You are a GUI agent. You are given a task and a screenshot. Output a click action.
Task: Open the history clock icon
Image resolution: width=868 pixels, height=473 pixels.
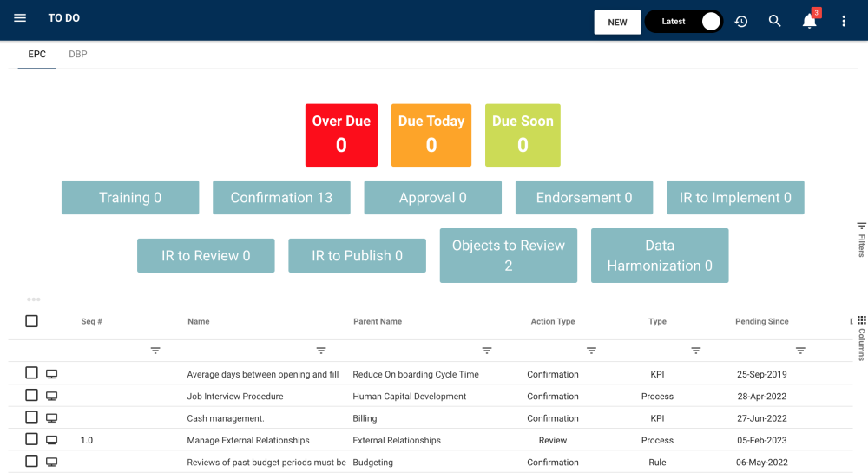click(x=741, y=22)
